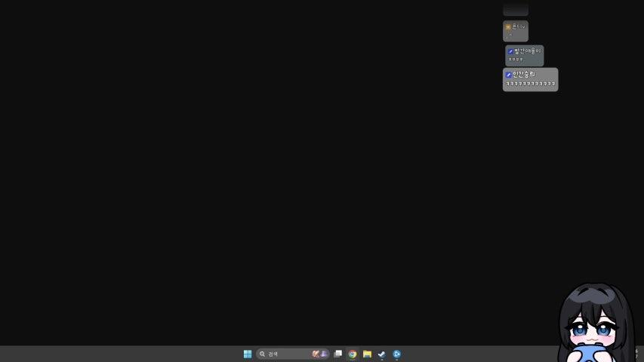
Task: Open Google Chrome from the taskbar
Action: 353,354
